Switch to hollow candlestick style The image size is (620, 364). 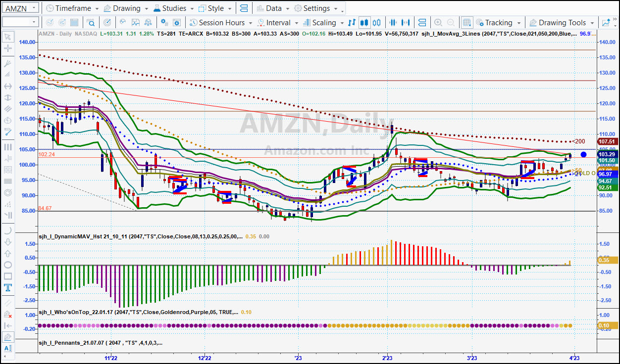(x=377, y=22)
